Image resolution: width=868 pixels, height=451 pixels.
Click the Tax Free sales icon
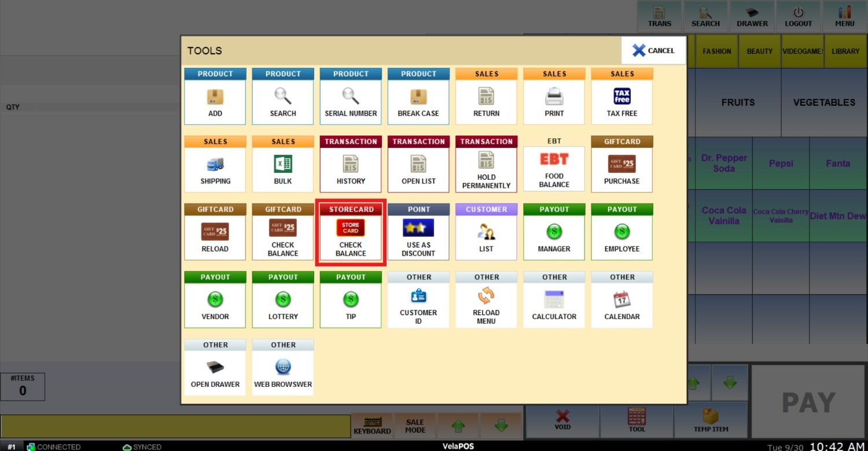tap(622, 102)
